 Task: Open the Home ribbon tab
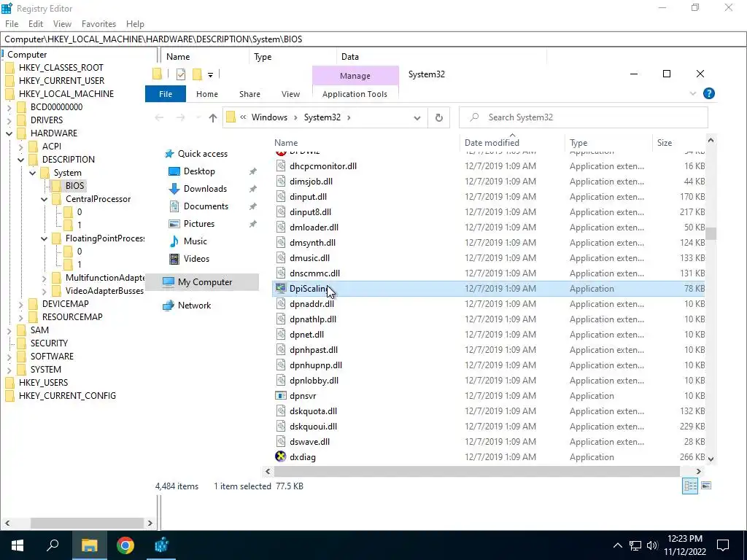(x=206, y=94)
